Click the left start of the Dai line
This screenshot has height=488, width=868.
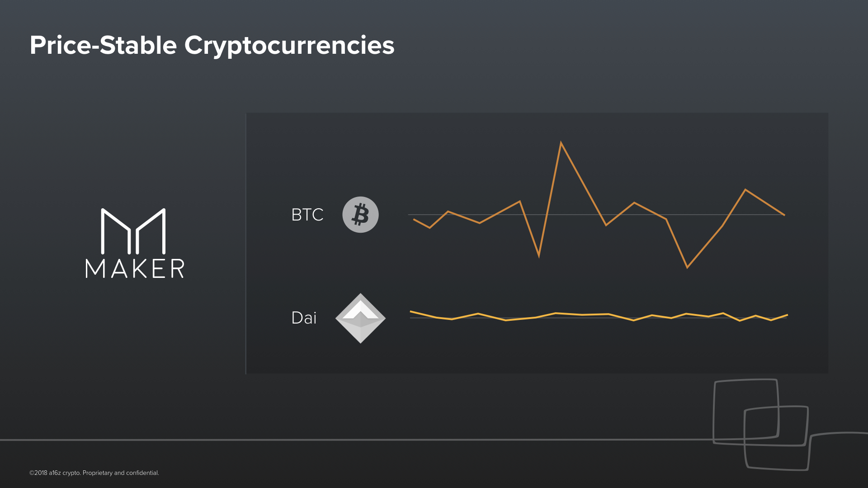410,311
